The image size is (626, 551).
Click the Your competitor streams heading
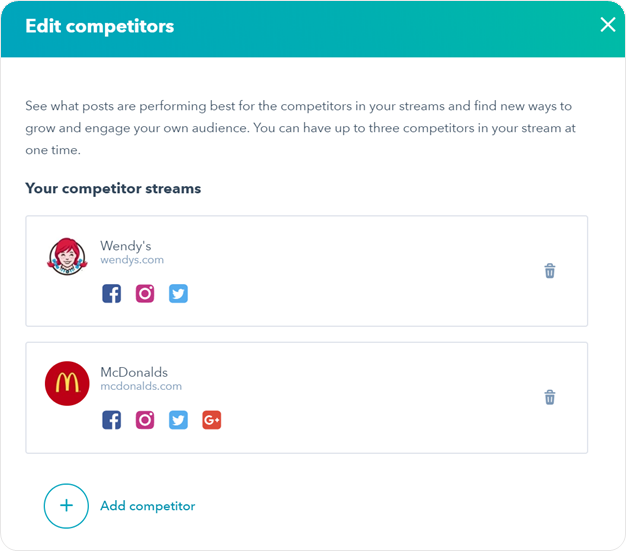[113, 188]
